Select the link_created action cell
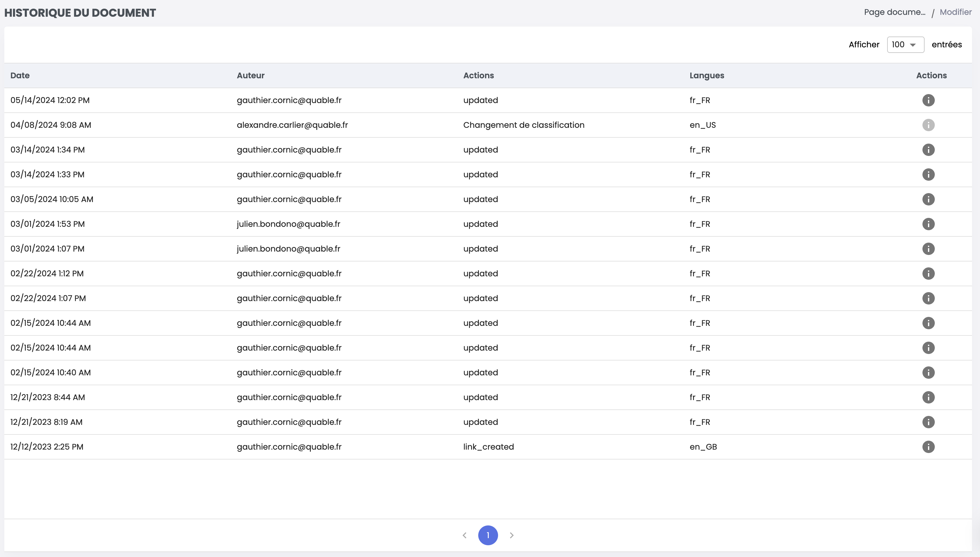This screenshot has width=980, height=557. (x=489, y=447)
